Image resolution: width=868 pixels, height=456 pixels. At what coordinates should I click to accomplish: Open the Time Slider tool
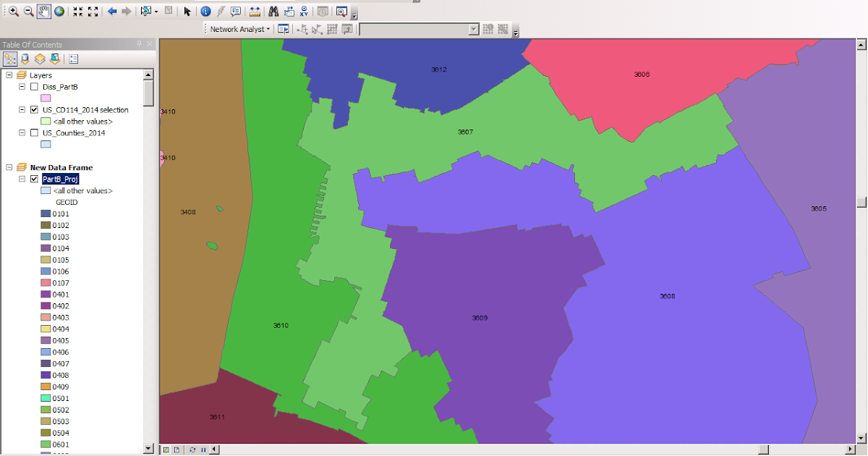[x=322, y=12]
